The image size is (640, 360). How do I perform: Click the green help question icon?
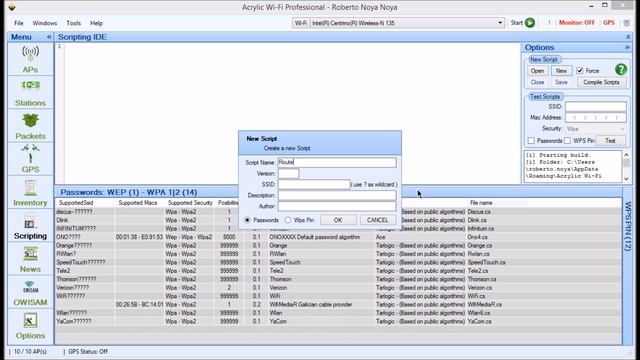coord(621,70)
